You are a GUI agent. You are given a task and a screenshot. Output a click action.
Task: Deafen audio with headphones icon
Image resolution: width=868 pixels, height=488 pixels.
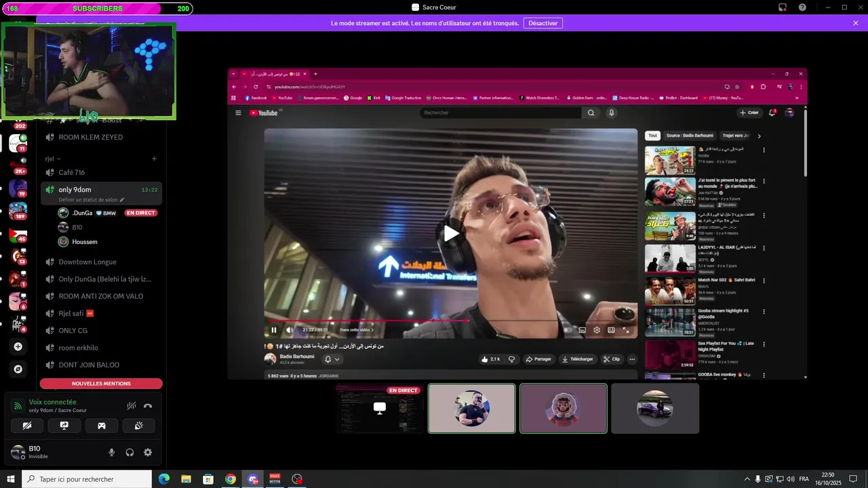[x=130, y=452]
